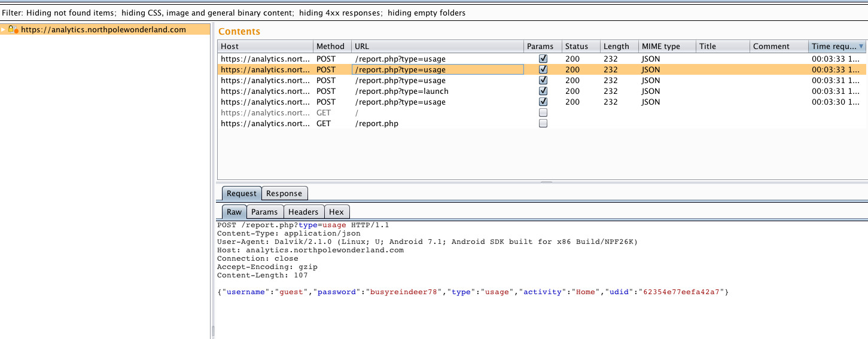Switch to the Response tab
868x339 pixels.
click(x=284, y=194)
